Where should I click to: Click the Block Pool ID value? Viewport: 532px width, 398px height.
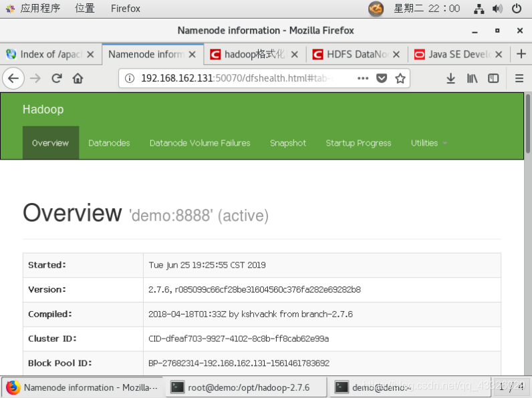point(239,363)
